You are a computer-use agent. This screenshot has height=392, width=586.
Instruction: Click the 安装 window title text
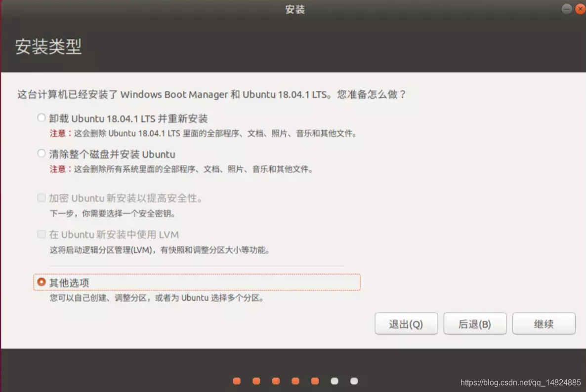[x=295, y=9]
